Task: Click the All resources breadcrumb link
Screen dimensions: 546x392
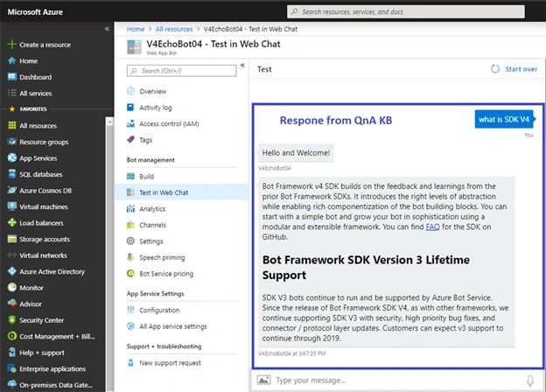Action: 174,29
